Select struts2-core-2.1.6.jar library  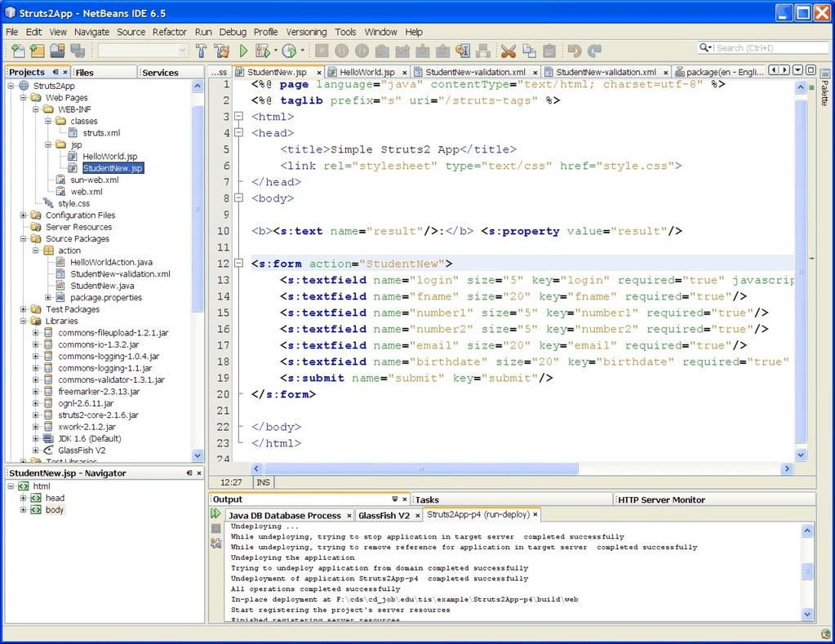click(98, 415)
